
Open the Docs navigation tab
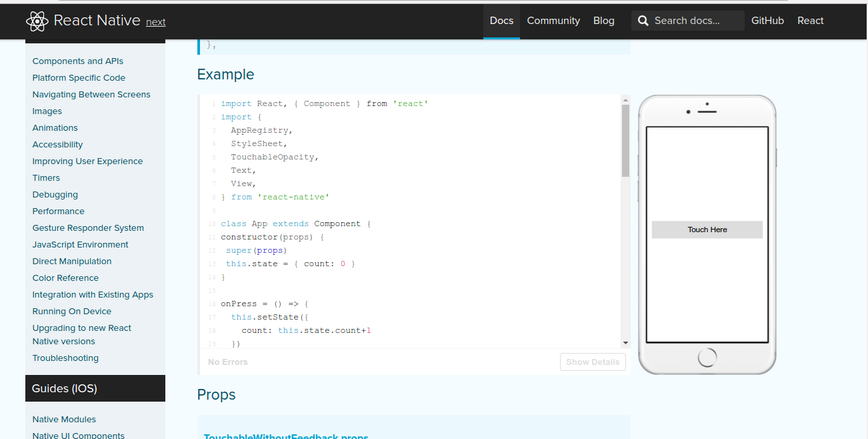pyautogui.click(x=501, y=21)
